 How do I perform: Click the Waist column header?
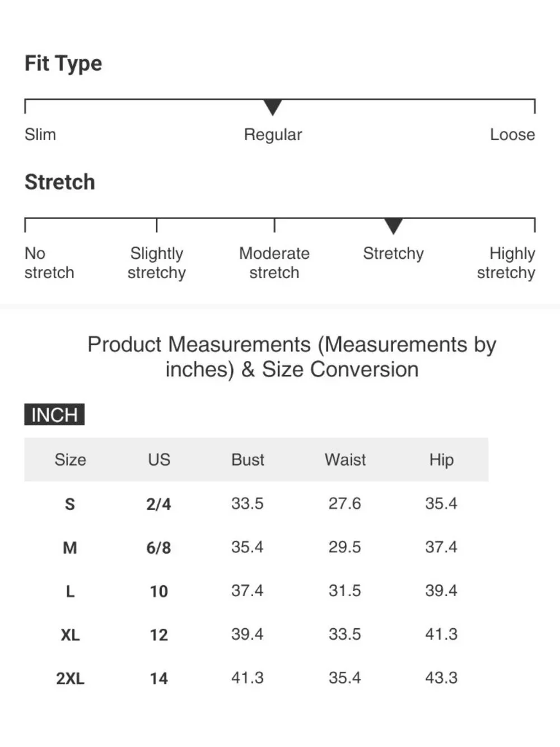pyautogui.click(x=345, y=460)
